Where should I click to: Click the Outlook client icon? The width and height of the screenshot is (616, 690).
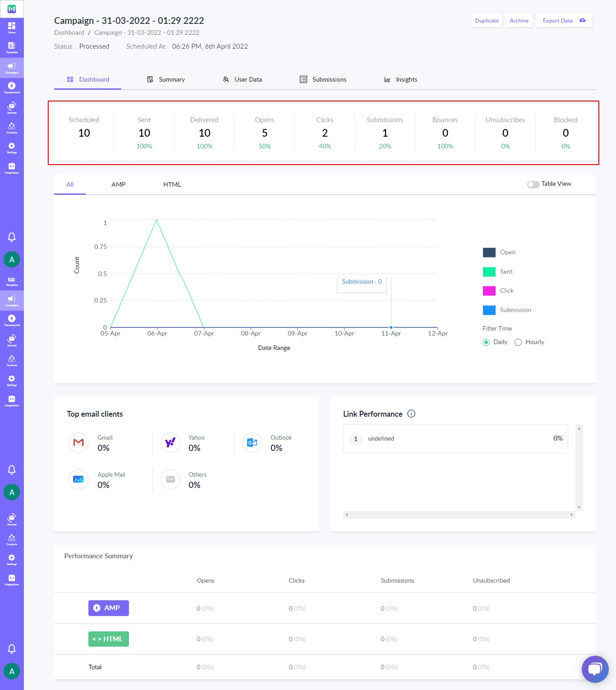pyautogui.click(x=252, y=442)
